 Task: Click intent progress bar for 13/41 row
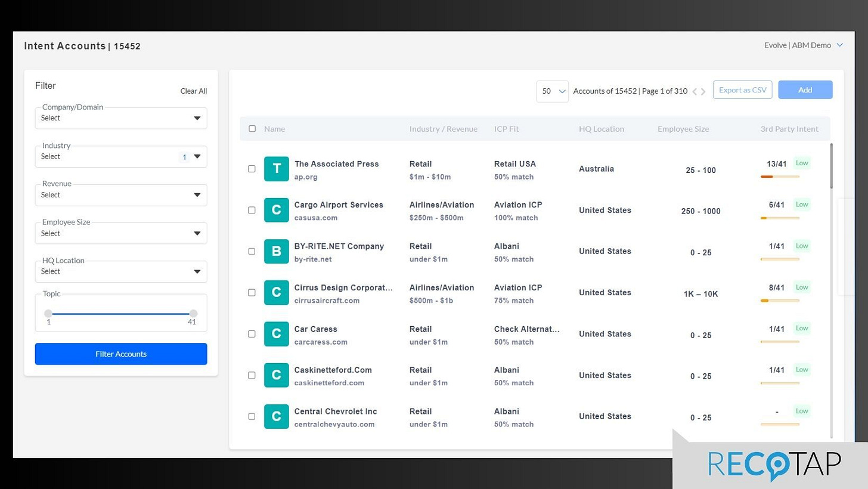point(780,177)
